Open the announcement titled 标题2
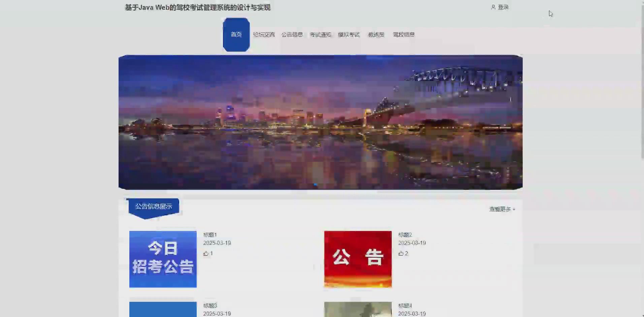The image size is (644, 317). pyautogui.click(x=405, y=235)
